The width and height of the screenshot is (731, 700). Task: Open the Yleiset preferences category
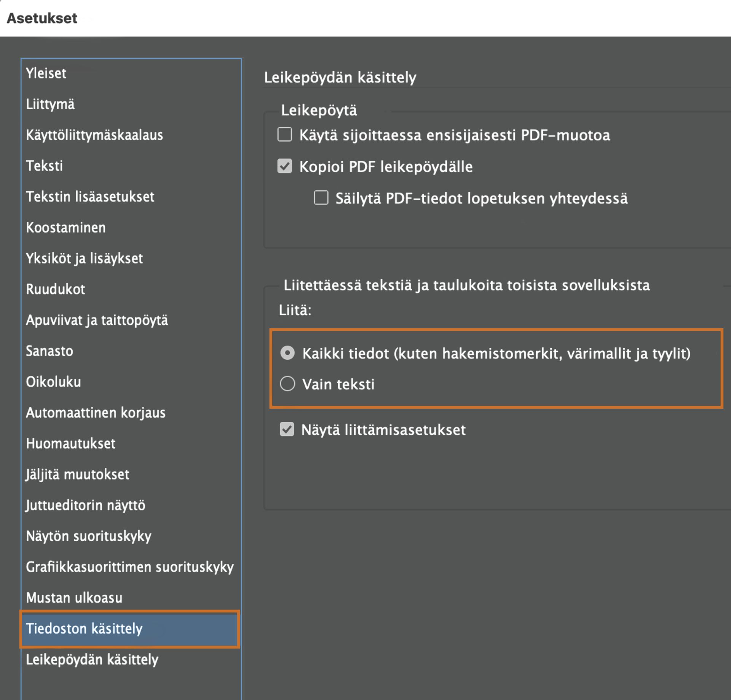pyautogui.click(x=46, y=73)
